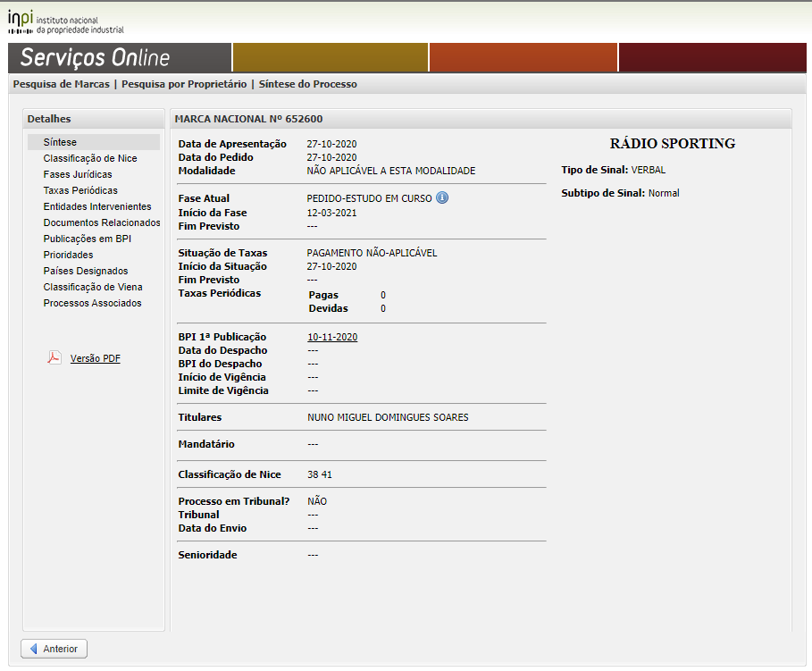Select Classificação de Nice in sidebar

(90, 158)
